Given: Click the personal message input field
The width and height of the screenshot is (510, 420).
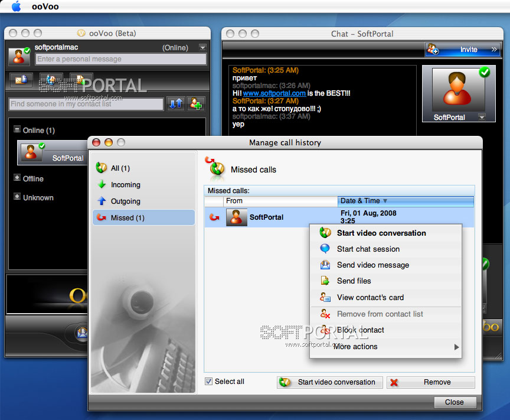Looking at the screenshot, I should 120,59.
